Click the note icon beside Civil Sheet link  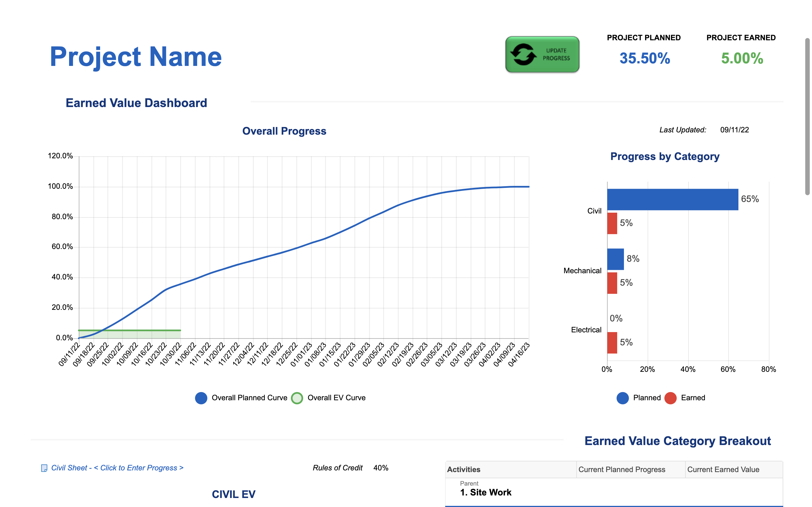[44, 468]
